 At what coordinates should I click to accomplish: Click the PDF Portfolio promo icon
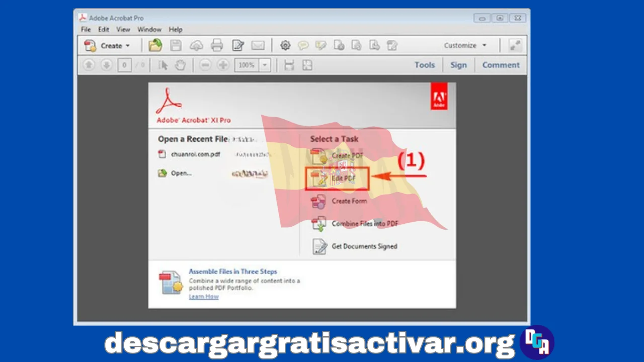171,282
